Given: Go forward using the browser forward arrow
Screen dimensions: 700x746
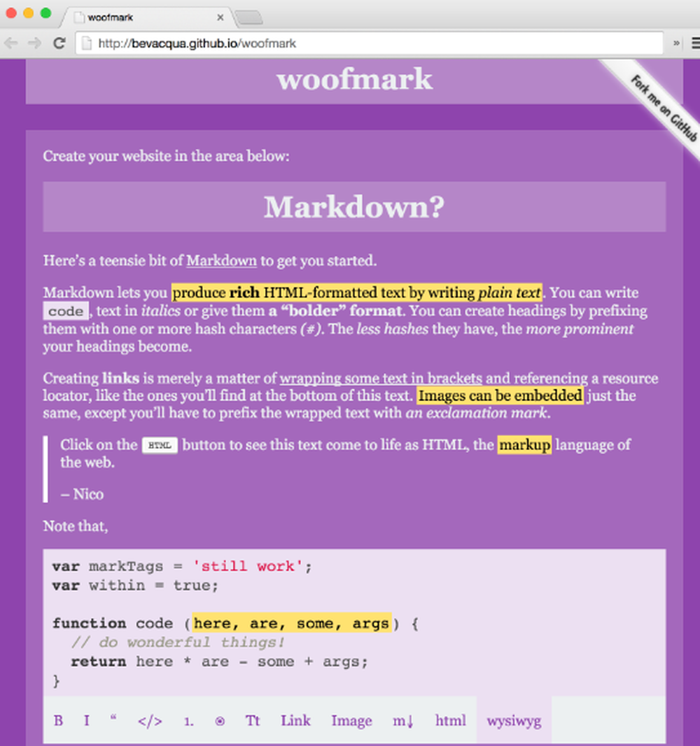Looking at the screenshot, I should (34, 43).
